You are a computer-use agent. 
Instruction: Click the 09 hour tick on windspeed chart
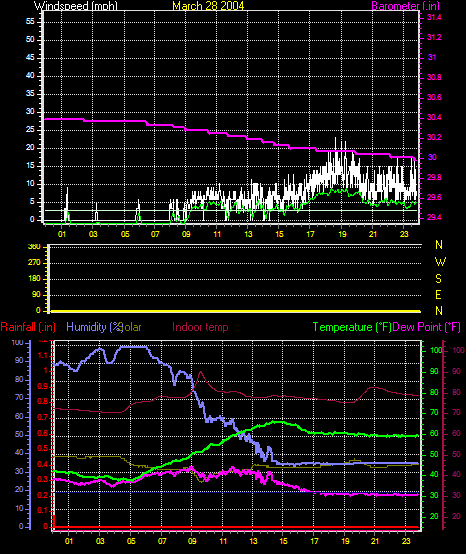pyautogui.click(x=186, y=234)
